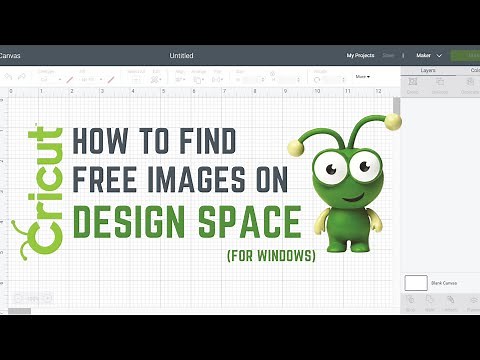Click the Save button
The image size is (480, 360).
(388, 55)
